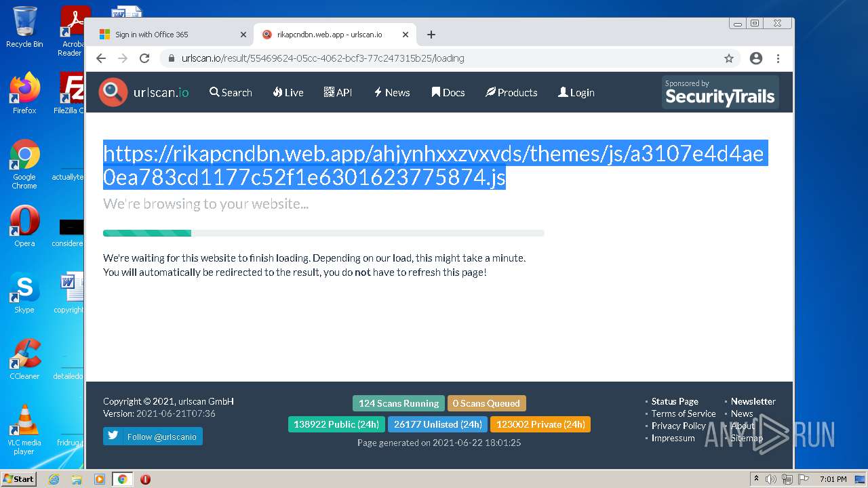Click the 124 Scans Running badge
This screenshot has height=488, width=868.
coord(399,403)
